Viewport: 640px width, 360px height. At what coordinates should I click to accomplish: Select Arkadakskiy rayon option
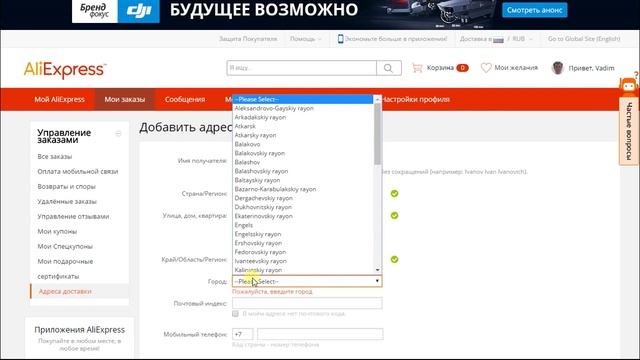303,117
